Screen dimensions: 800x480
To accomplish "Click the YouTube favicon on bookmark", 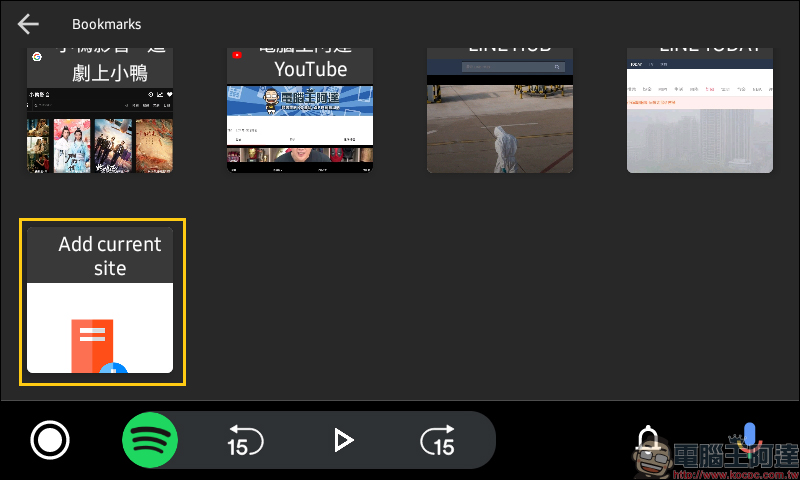I will click(x=237, y=55).
